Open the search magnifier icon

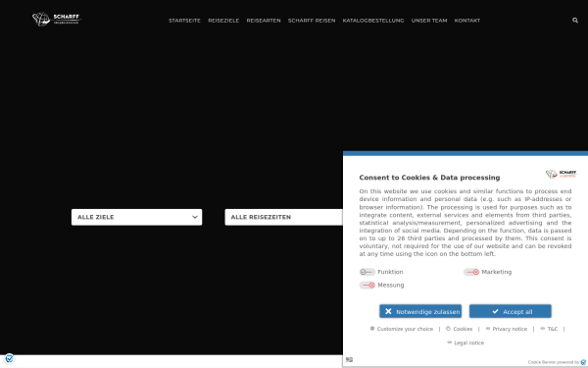(575, 21)
